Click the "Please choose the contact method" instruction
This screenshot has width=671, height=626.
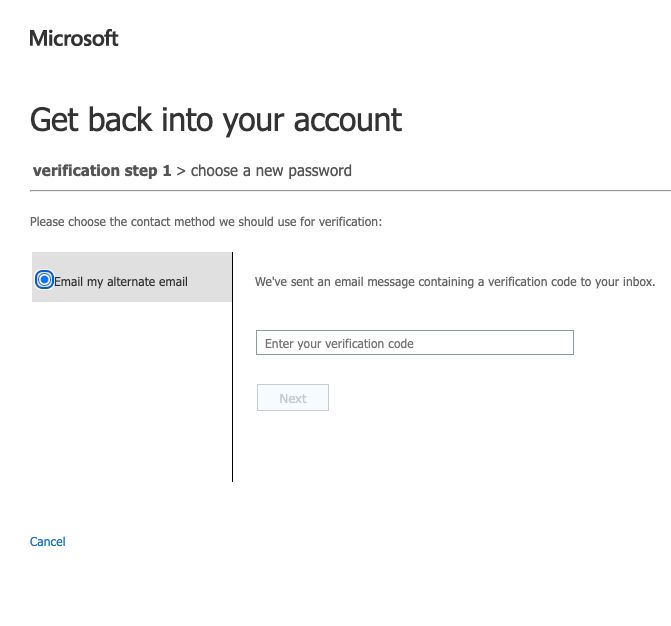[205, 221]
